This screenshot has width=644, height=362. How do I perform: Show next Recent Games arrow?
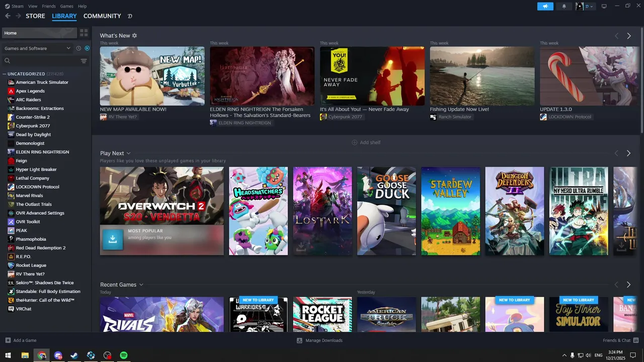click(629, 285)
